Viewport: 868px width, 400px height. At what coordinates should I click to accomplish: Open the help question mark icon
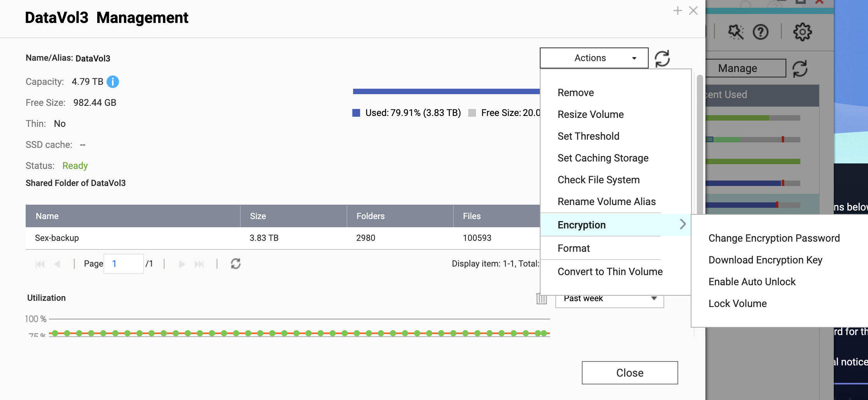click(x=760, y=32)
